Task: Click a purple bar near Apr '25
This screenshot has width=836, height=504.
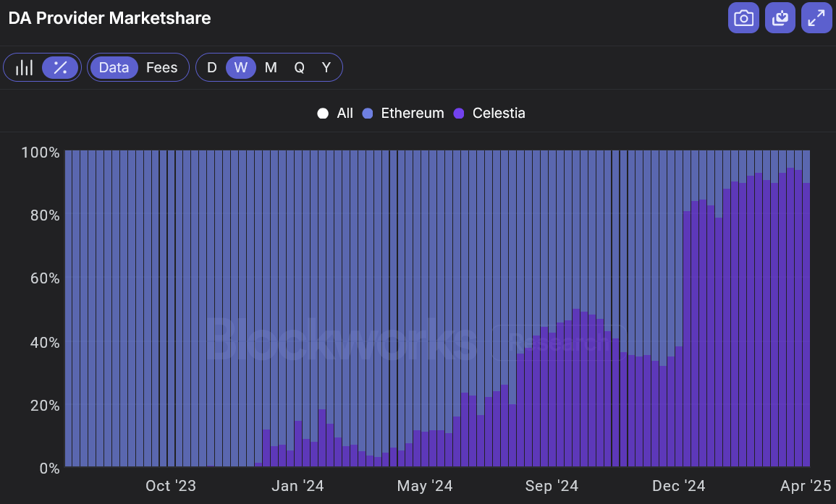Action: point(796,325)
